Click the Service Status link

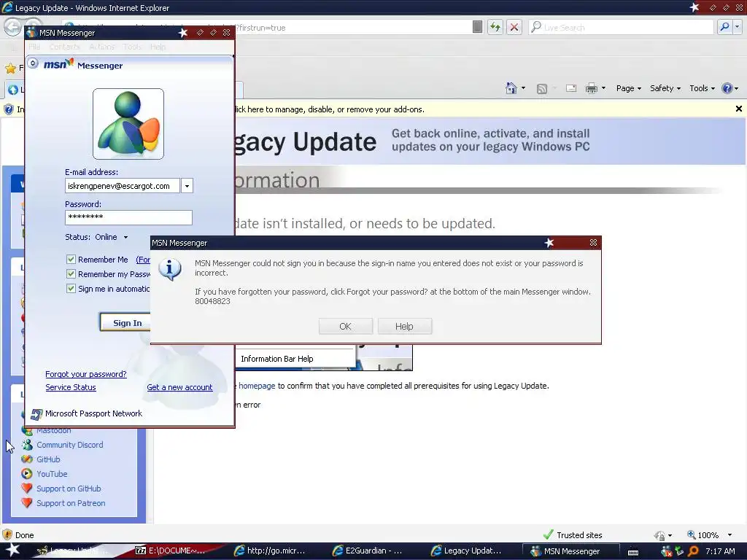[71, 388]
